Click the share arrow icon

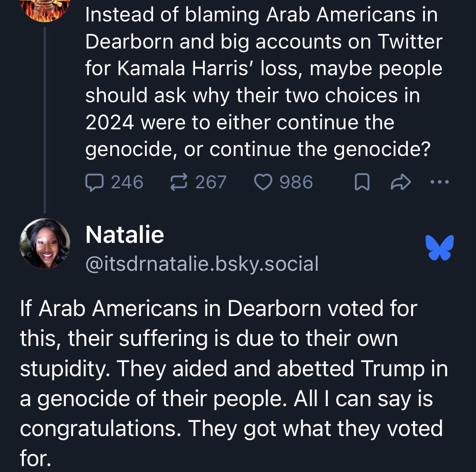coord(401,183)
